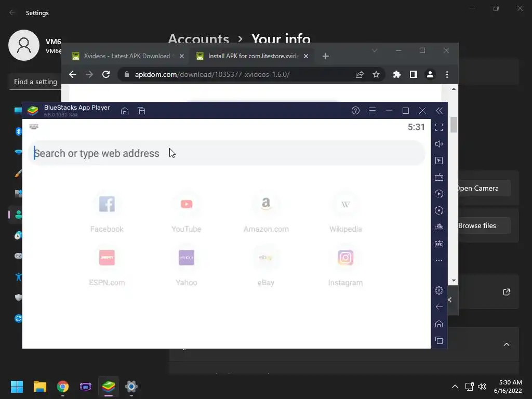Click Android back arrow in BlueStacks sidebar

[x=439, y=307]
